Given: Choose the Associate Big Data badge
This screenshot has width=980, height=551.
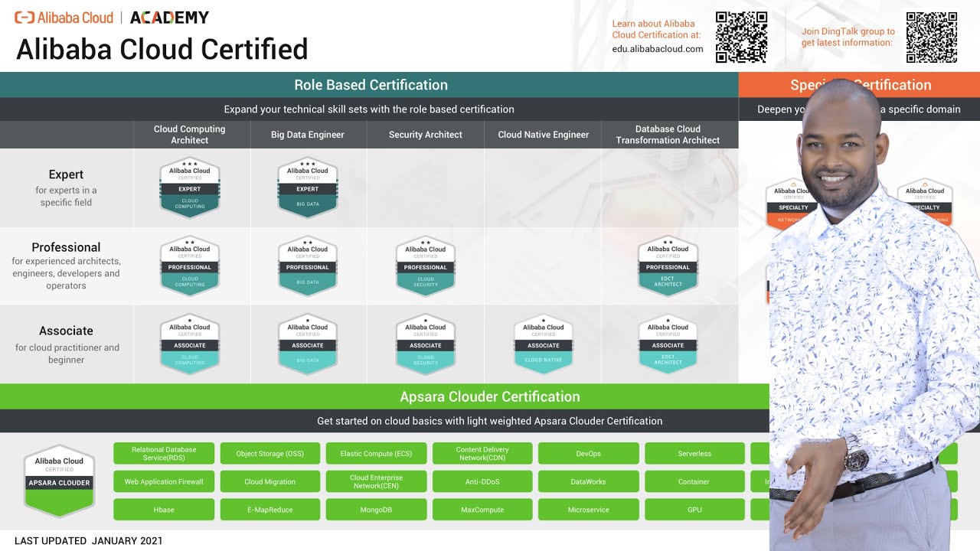Looking at the screenshot, I should point(308,344).
